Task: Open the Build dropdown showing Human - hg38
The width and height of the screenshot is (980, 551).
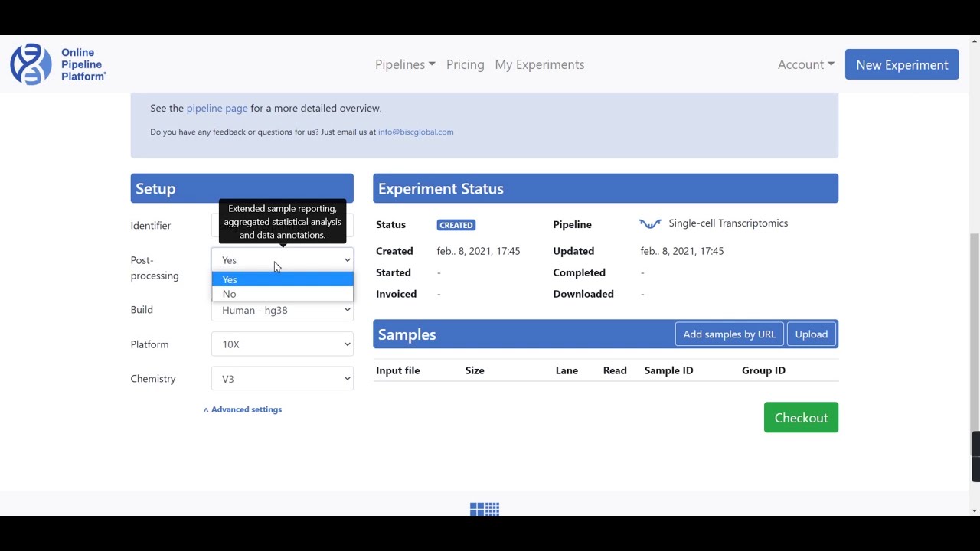Action: tap(283, 310)
